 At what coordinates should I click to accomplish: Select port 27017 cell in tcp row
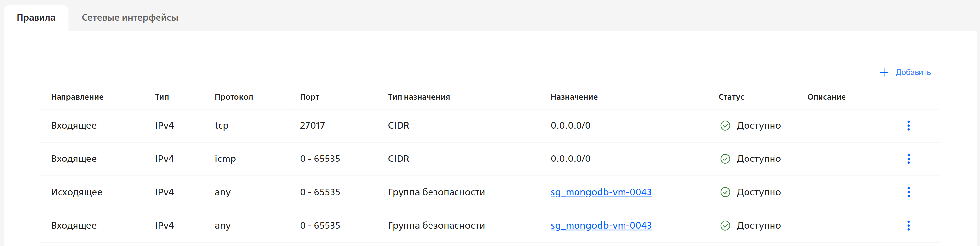coord(312,126)
